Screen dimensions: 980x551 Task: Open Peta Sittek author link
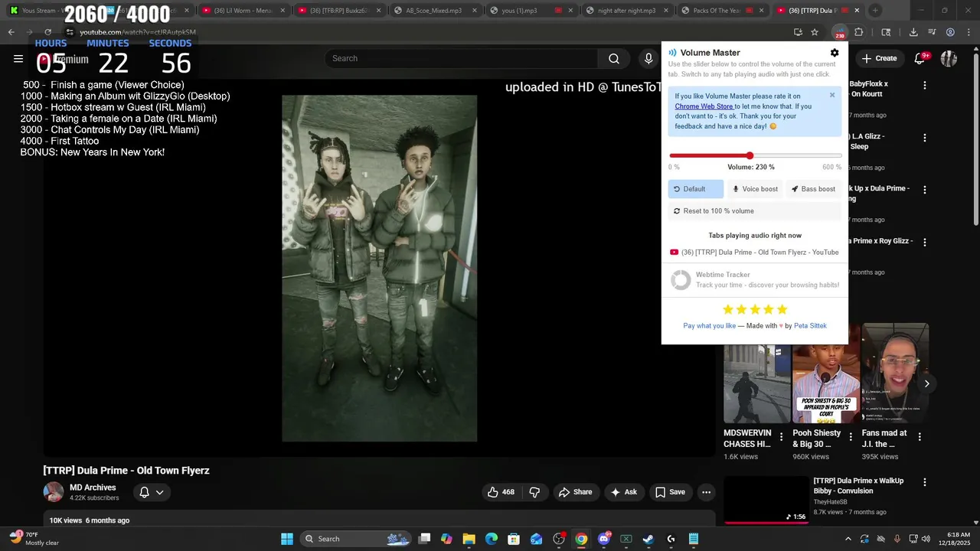(810, 326)
